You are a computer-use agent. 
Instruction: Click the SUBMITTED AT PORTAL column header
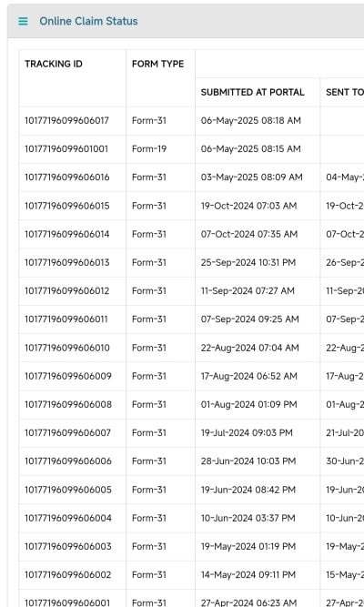pyautogui.click(x=252, y=92)
